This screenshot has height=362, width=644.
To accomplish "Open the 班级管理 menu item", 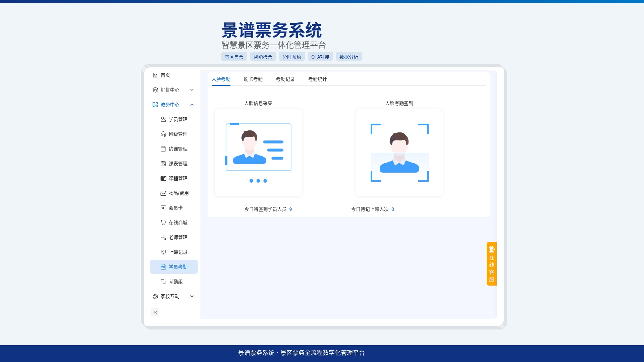I will pos(174,134).
